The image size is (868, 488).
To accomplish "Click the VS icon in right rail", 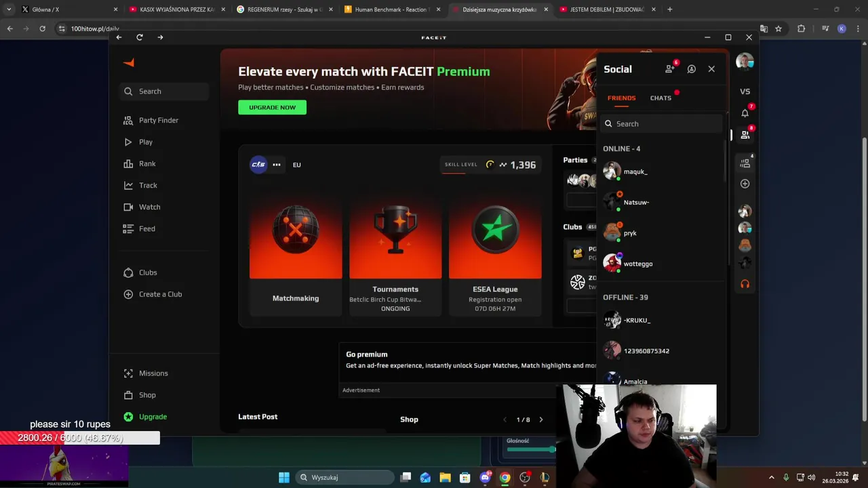I will point(745,91).
